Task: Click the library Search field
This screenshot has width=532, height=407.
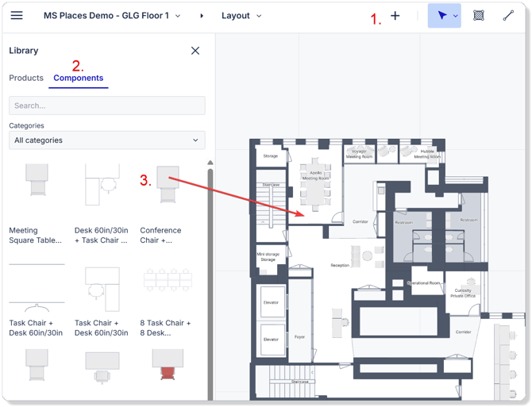Action: 106,106
